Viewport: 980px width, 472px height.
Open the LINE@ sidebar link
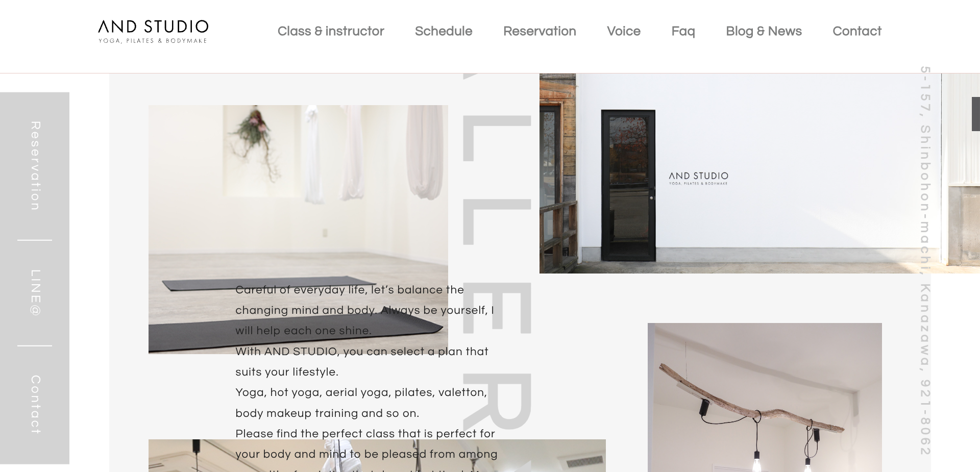[x=35, y=292]
